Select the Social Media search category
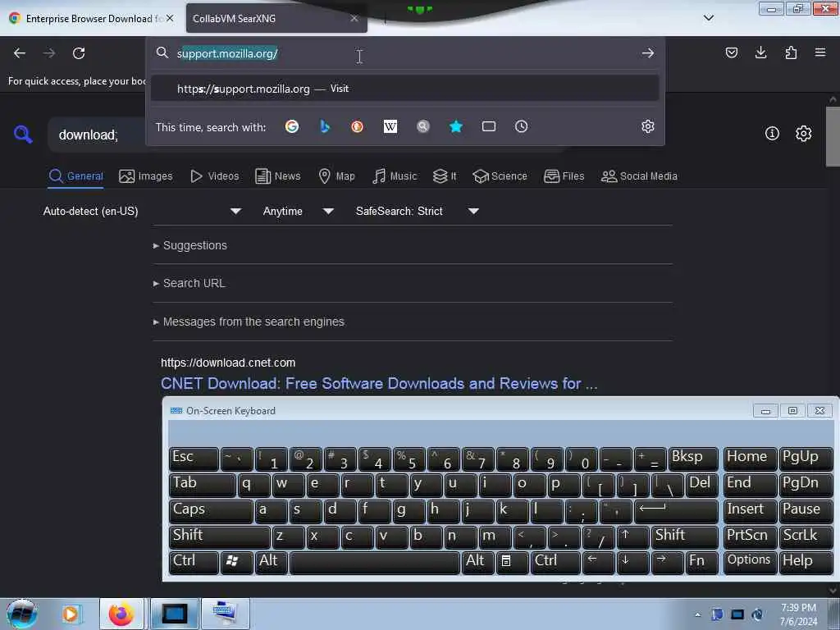This screenshot has height=630, width=840. (x=639, y=176)
